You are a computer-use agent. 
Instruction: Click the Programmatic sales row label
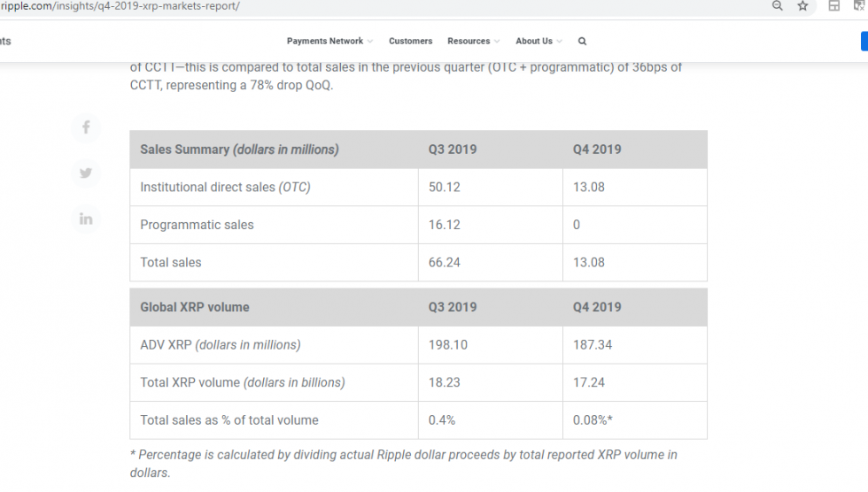pos(197,225)
